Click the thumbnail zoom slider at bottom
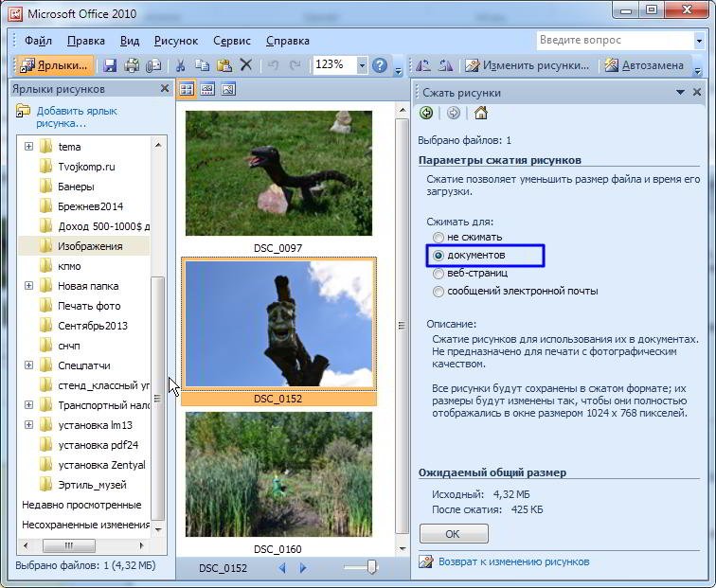This screenshot has height=588, width=716. point(371,567)
